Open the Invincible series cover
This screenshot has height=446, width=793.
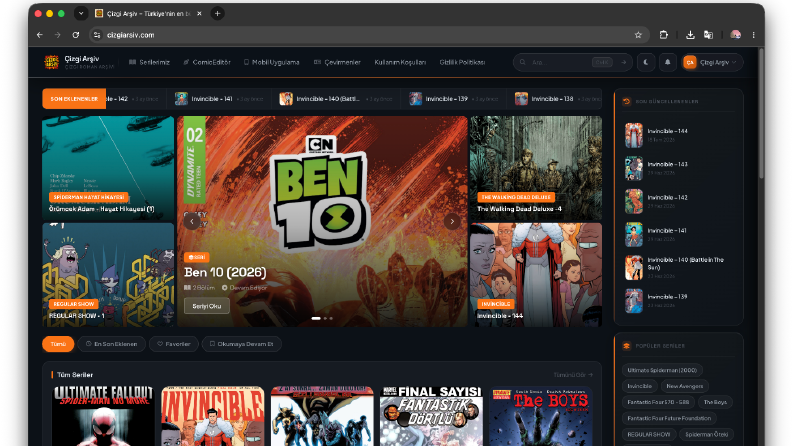point(212,416)
